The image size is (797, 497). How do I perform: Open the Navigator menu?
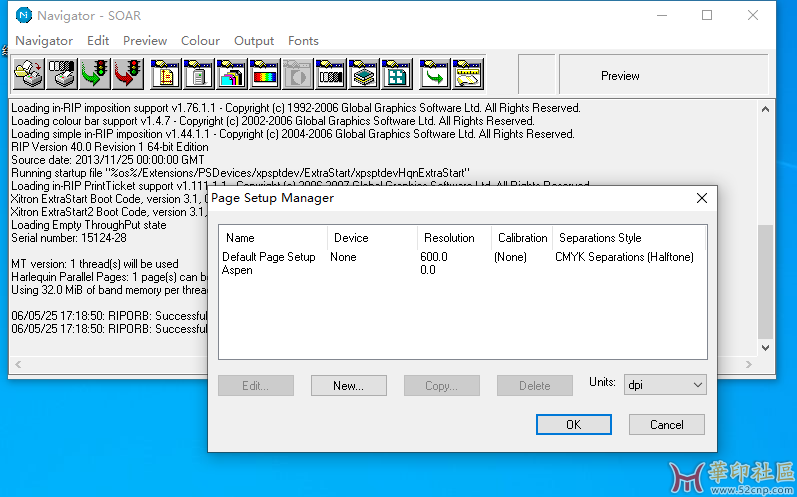click(44, 41)
